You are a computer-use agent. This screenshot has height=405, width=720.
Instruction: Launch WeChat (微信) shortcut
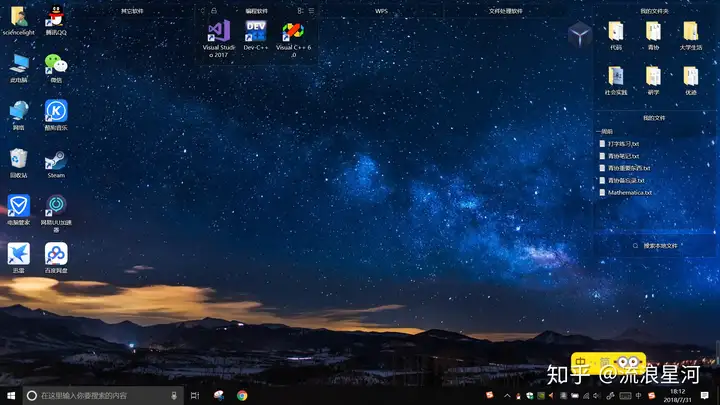(56, 65)
